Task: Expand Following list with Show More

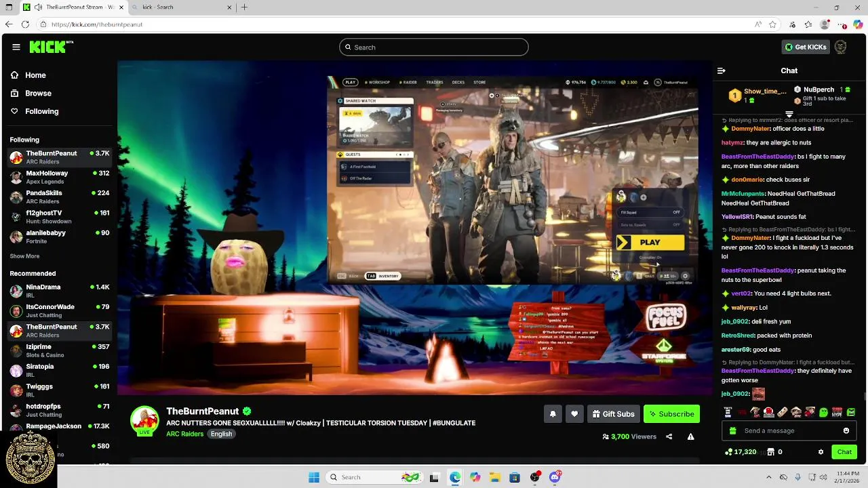Action: click(x=24, y=256)
